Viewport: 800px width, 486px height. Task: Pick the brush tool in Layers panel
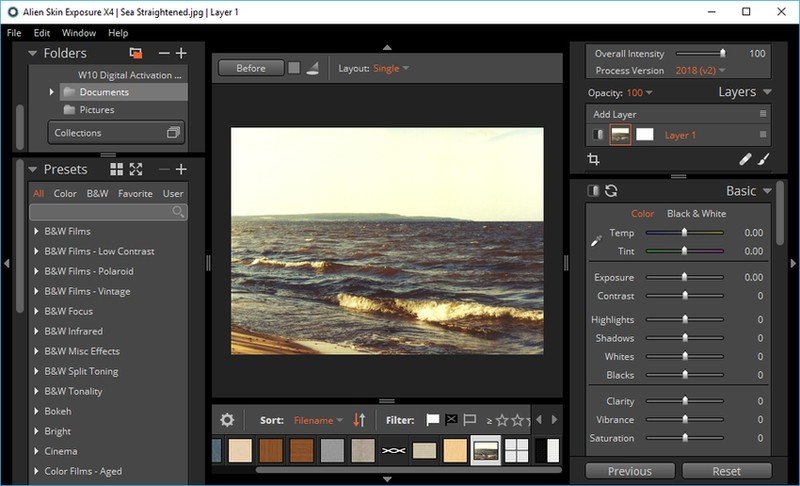point(762,159)
